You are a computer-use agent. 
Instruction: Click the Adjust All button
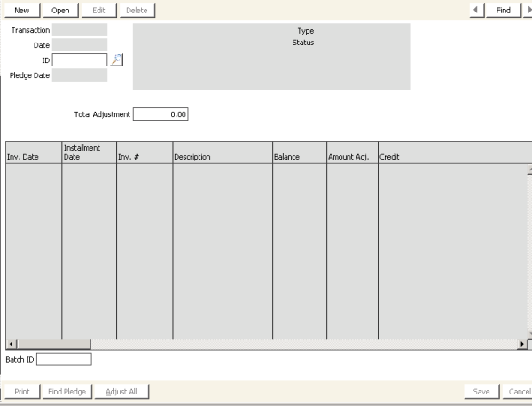point(121,392)
